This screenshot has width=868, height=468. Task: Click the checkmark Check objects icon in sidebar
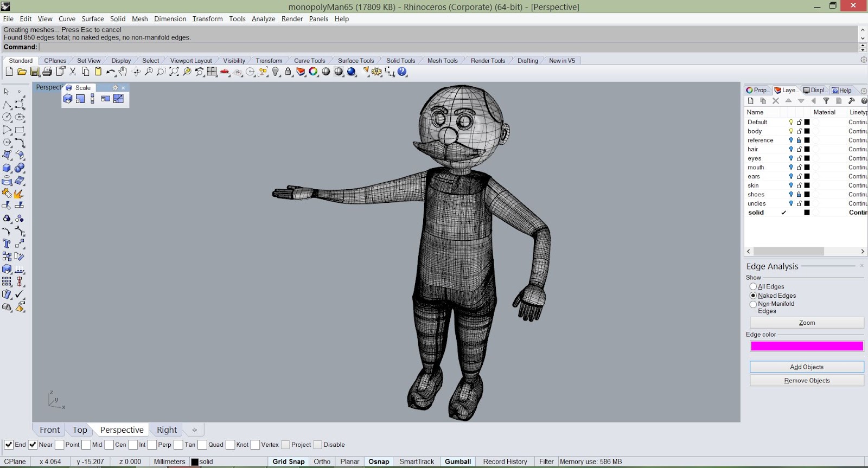(20, 294)
